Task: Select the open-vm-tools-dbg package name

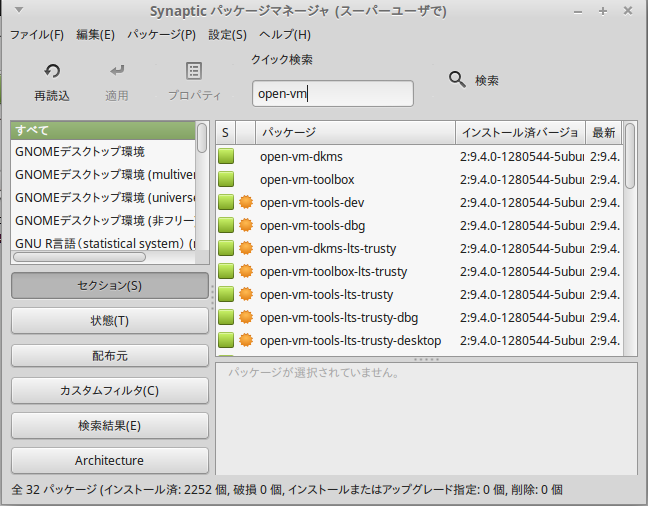Action: [x=312, y=226]
